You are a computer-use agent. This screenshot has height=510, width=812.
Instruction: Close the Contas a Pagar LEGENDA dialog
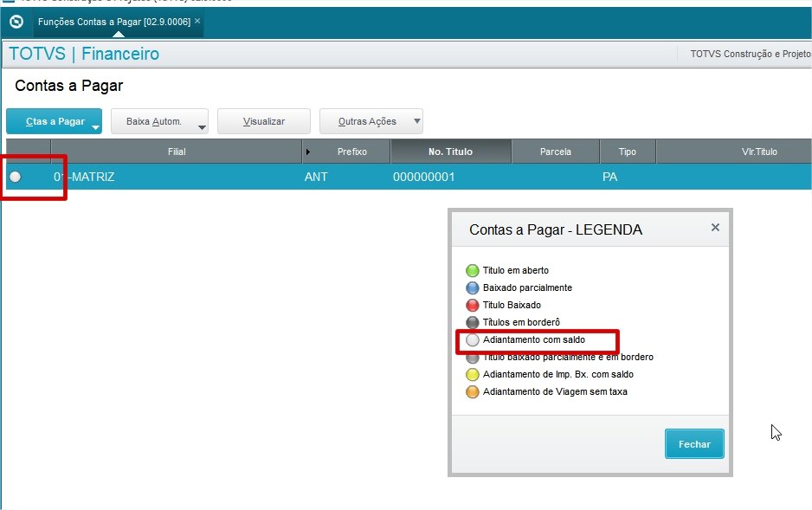715,228
